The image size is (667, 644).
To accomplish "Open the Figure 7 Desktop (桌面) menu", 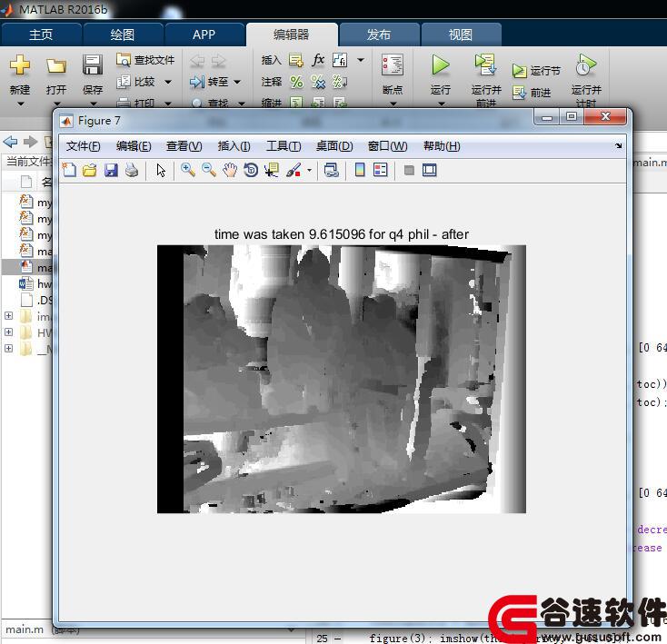I will [x=334, y=146].
